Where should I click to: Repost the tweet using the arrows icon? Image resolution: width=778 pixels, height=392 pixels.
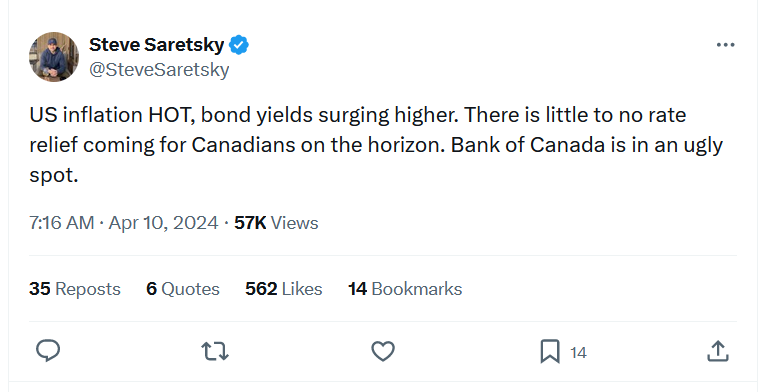(x=215, y=351)
